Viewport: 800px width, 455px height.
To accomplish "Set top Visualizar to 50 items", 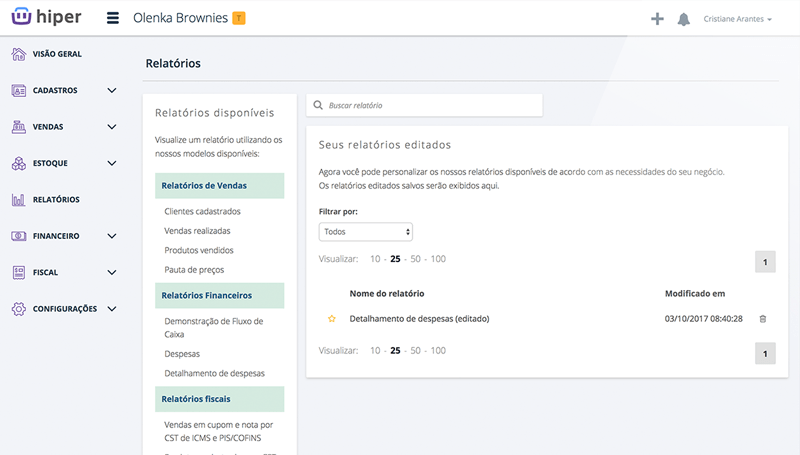I will [x=416, y=259].
